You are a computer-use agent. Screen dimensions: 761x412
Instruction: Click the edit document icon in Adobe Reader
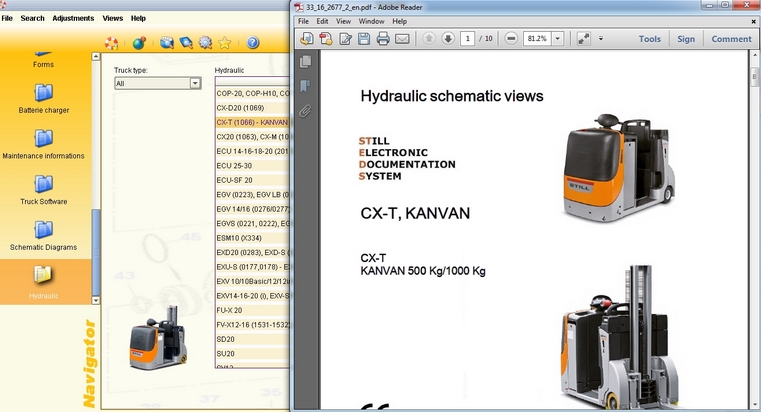(345, 39)
